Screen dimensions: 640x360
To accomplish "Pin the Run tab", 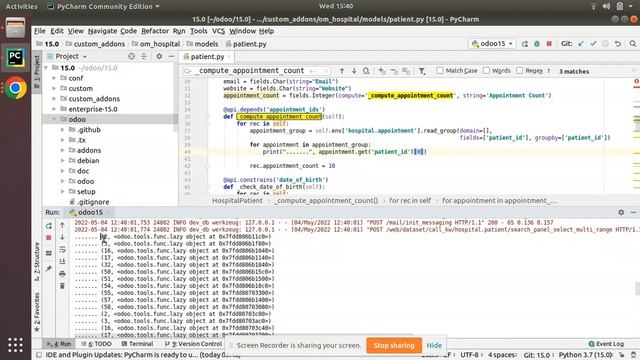I will [49, 268].
